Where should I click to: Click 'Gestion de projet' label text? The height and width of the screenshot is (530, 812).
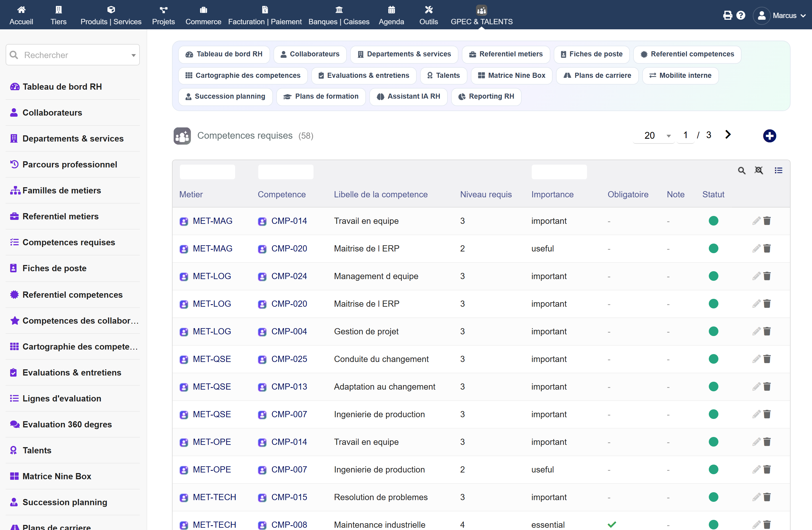[x=366, y=332]
